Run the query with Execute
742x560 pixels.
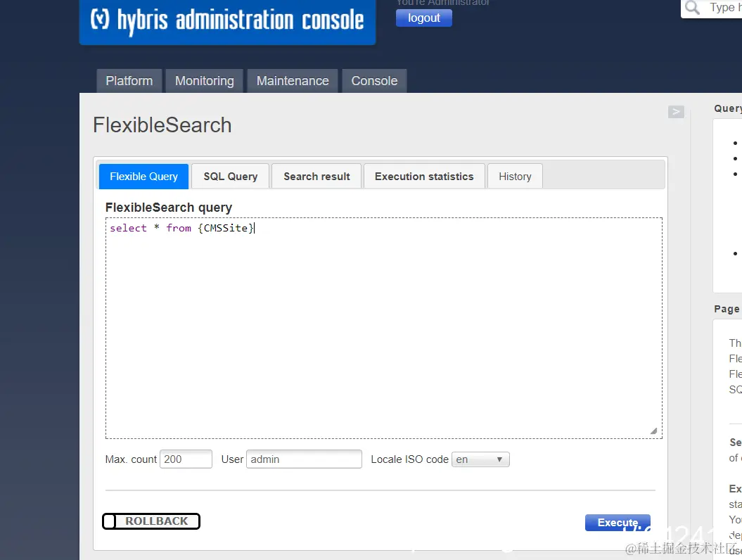click(618, 523)
